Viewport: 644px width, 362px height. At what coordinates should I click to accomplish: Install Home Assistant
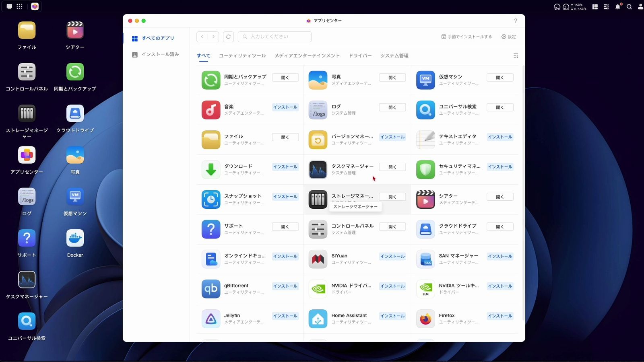pos(392,316)
